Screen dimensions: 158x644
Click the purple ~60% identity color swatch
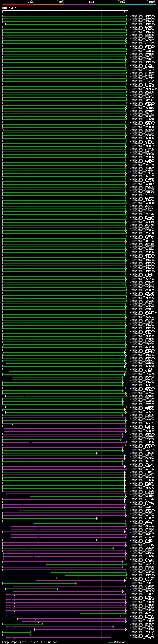[x=79, y=4]
